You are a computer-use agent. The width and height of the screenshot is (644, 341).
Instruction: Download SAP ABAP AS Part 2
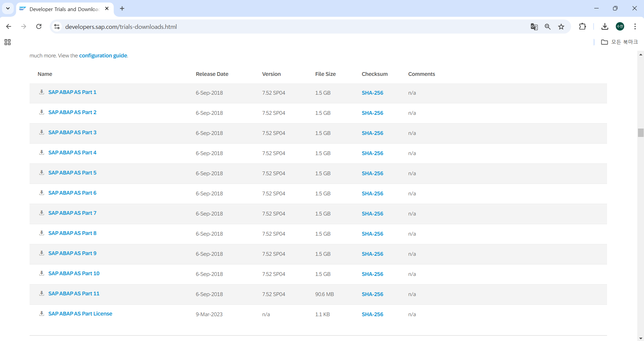[x=72, y=112]
